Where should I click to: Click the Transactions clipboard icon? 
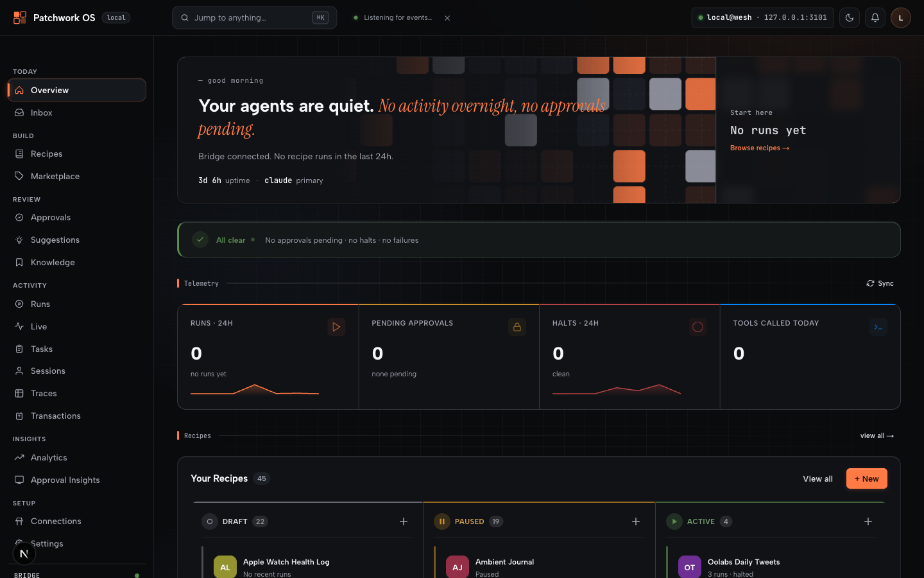point(19,416)
